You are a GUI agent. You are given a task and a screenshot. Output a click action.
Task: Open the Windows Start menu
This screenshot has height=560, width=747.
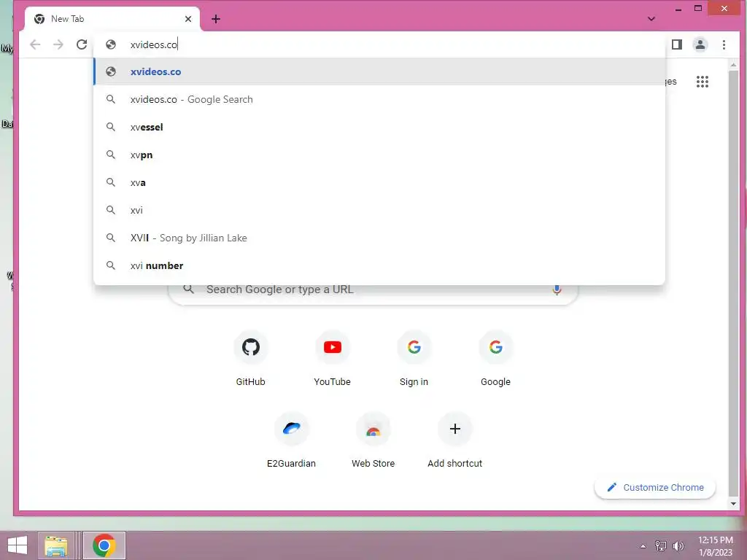18,545
